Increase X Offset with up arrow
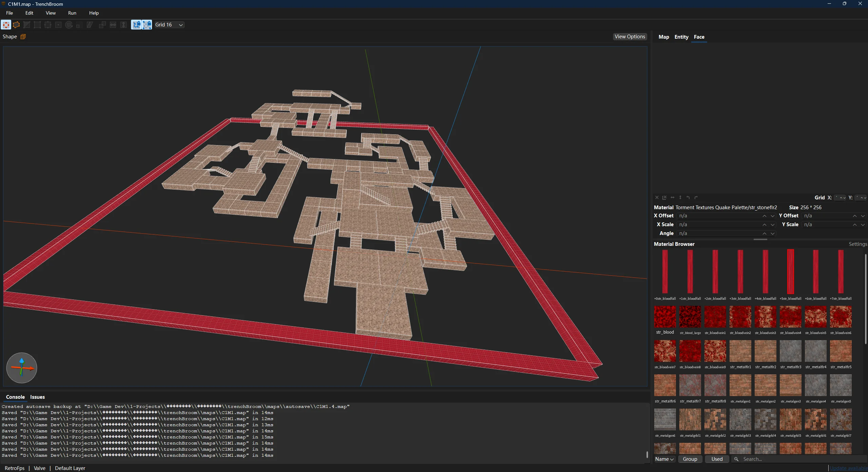868x472 pixels. (764, 216)
